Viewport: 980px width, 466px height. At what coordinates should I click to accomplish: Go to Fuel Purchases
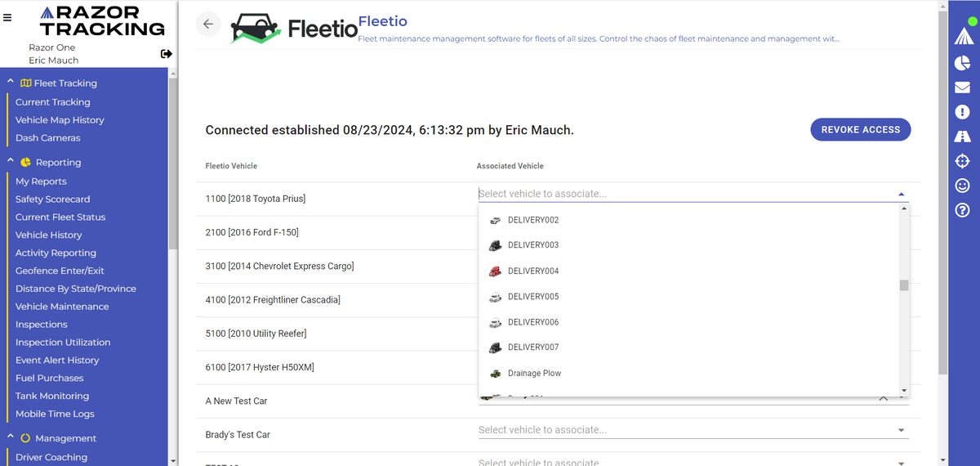49,379
